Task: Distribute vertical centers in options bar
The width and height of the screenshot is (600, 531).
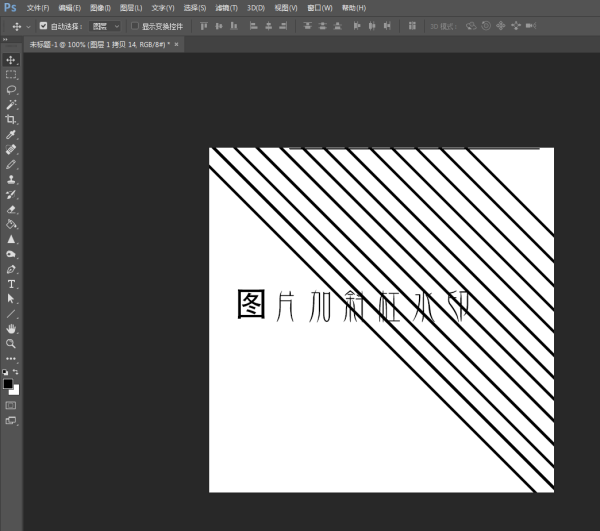Action: tap(323, 26)
